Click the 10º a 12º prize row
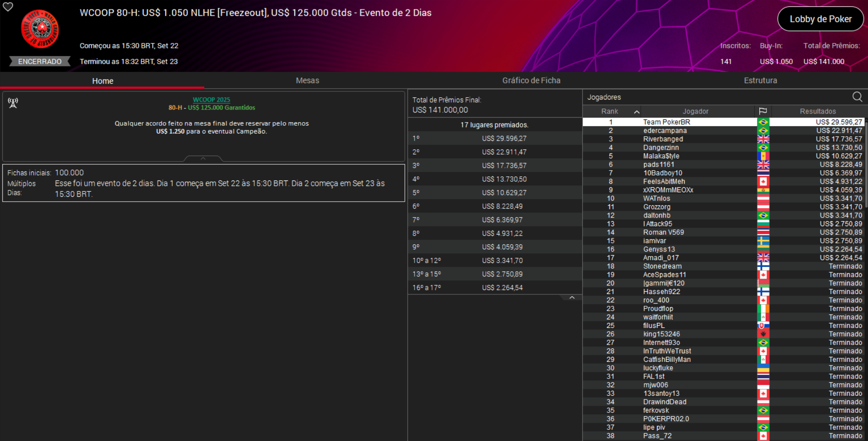 [x=495, y=261]
